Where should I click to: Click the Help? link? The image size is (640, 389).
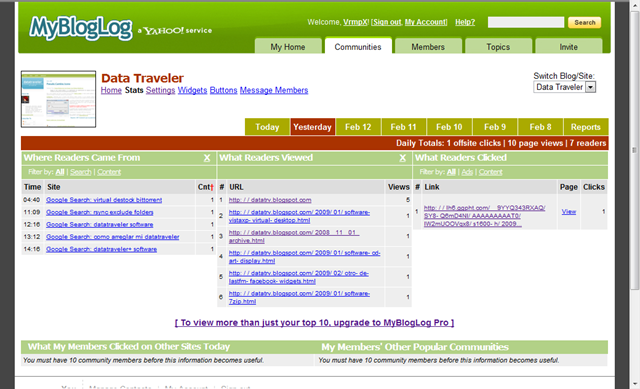point(465,22)
